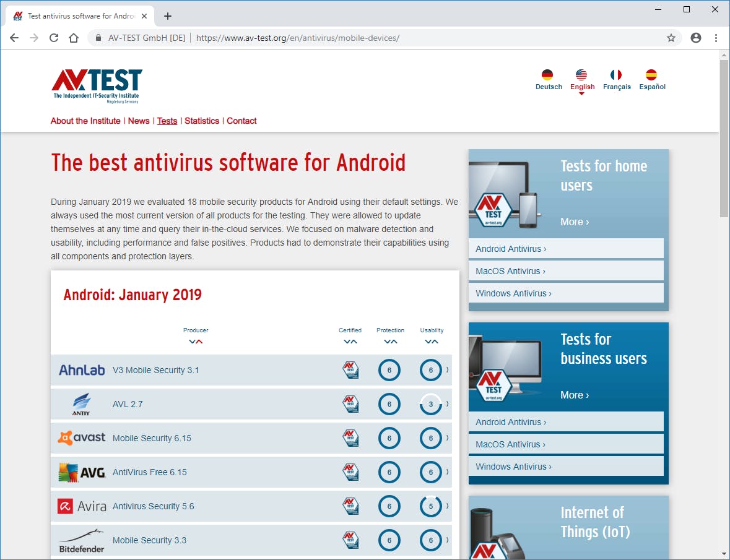Screen dimensions: 730x560
Task: Click the Avira logo
Action: pyautogui.click(x=82, y=506)
